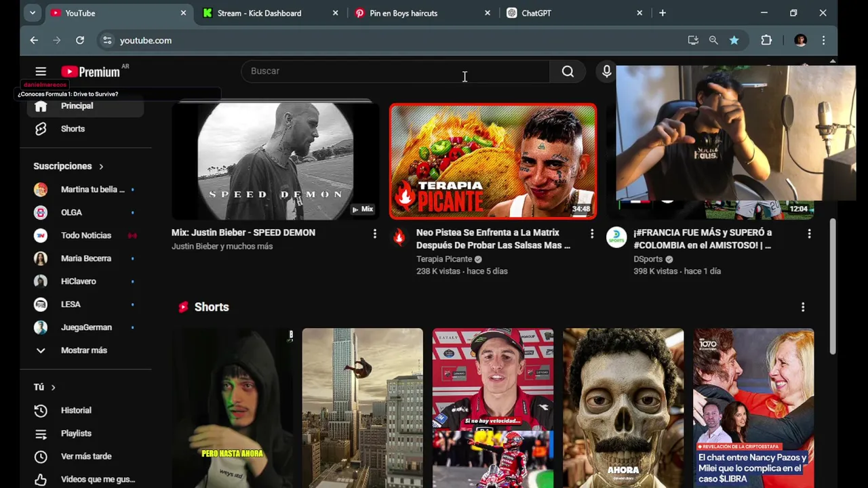Screen dimensions: 868x488
Task: Open Historial in the sidebar
Action: tap(85, 410)
